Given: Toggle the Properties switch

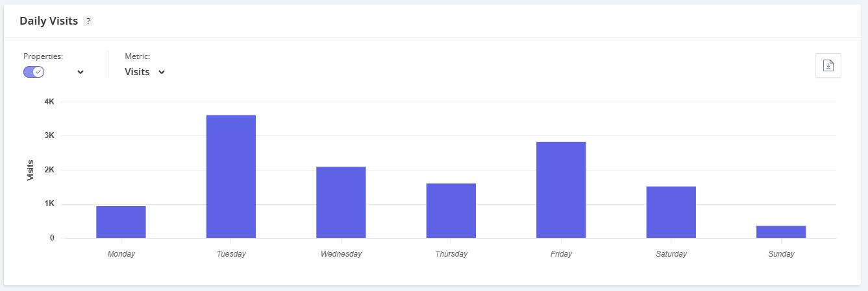Looking at the screenshot, I should pyautogui.click(x=34, y=72).
